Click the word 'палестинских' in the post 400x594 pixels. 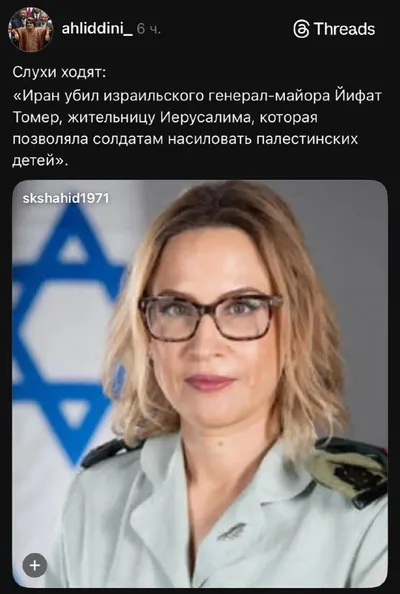click(x=307, y=139)
